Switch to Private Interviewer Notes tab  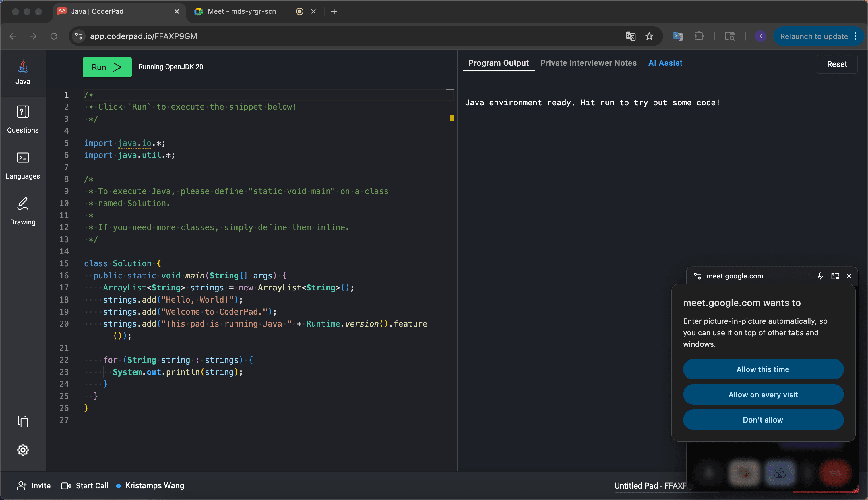588,63
